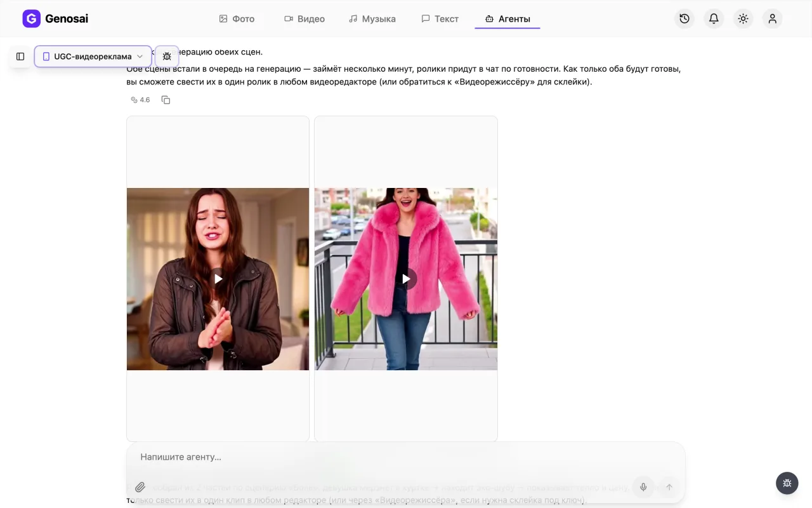Open the Музыка tab
Image resolution: width=812 pixels, height=508 pixels.
tap(372, 19)
